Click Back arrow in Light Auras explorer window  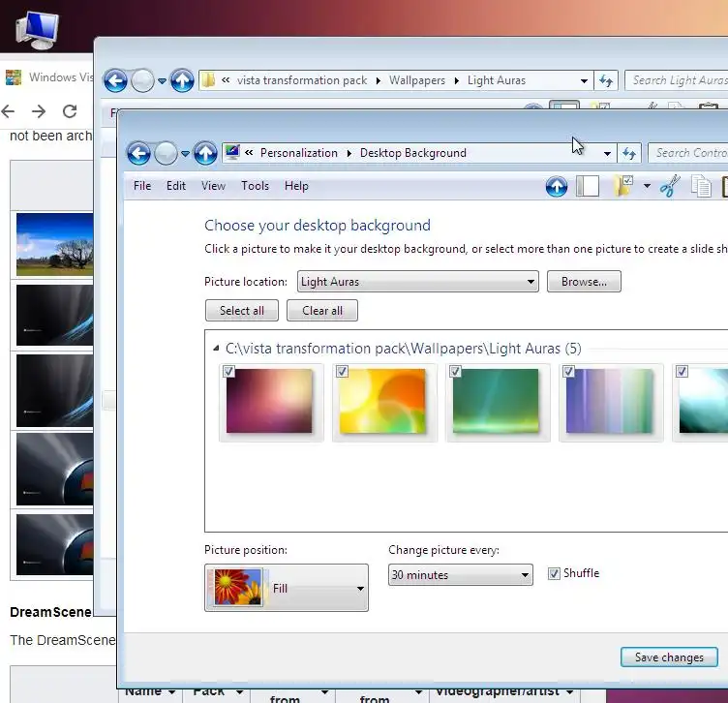coord(115,80)
